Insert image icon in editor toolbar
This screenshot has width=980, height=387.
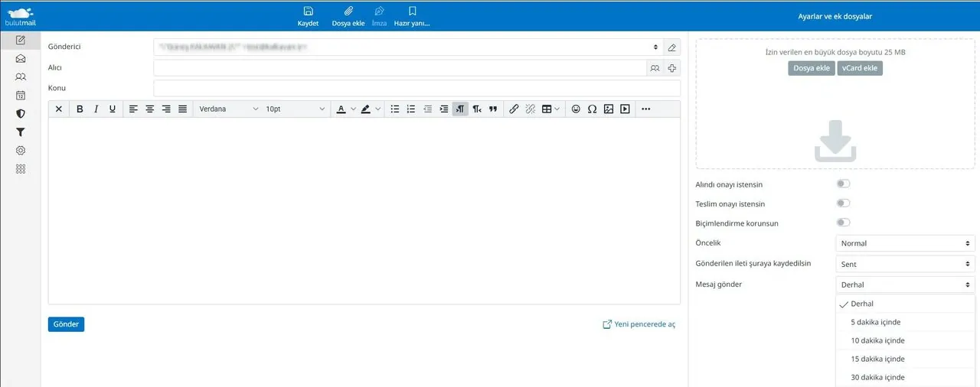point(609,109)
